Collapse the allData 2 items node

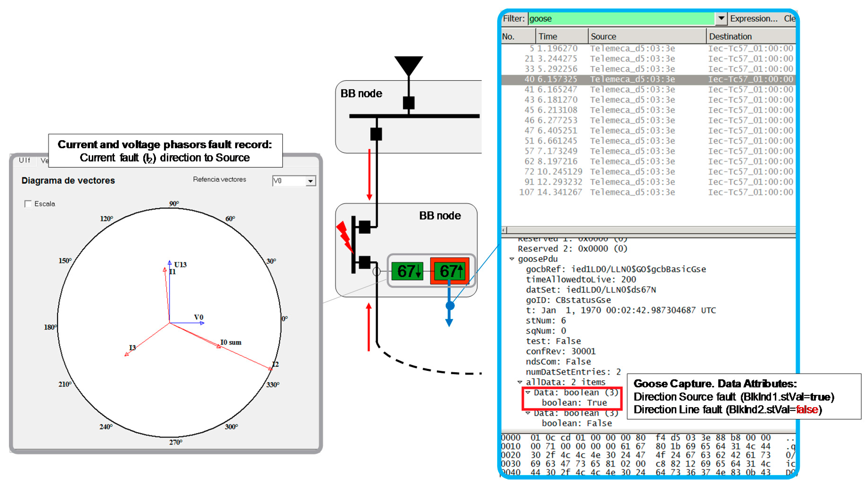point(520,382)
